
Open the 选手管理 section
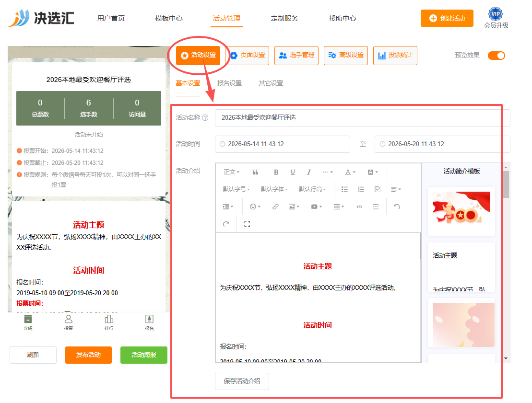coord(296,55)
